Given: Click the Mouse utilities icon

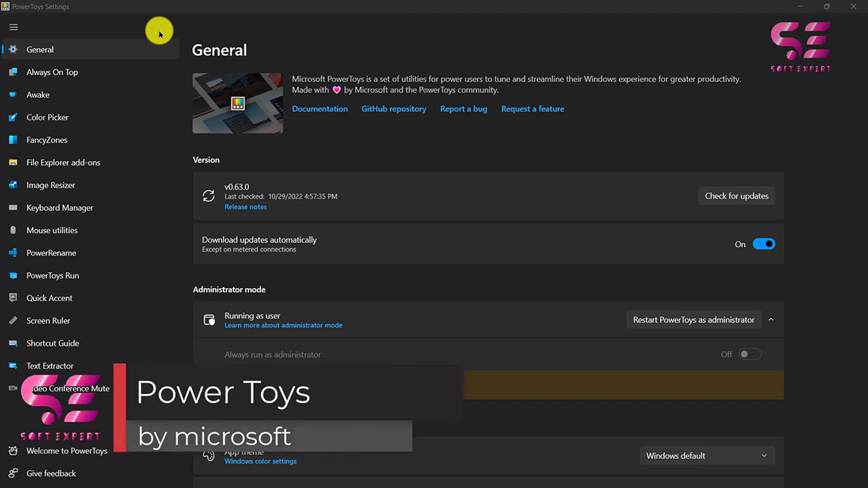Looking at the screenshot, I should pos(13,230).
